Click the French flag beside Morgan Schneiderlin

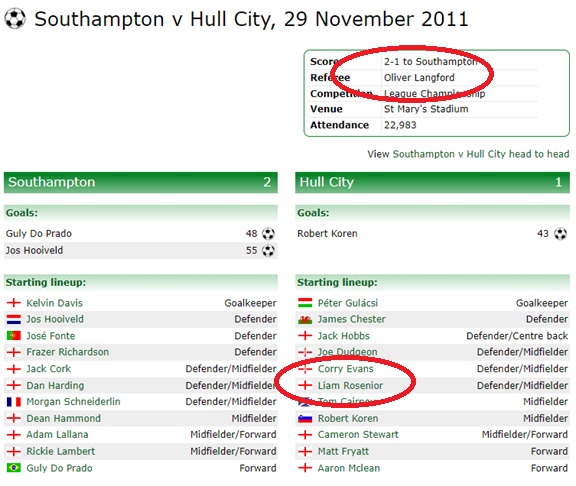[x=14, y=402]
